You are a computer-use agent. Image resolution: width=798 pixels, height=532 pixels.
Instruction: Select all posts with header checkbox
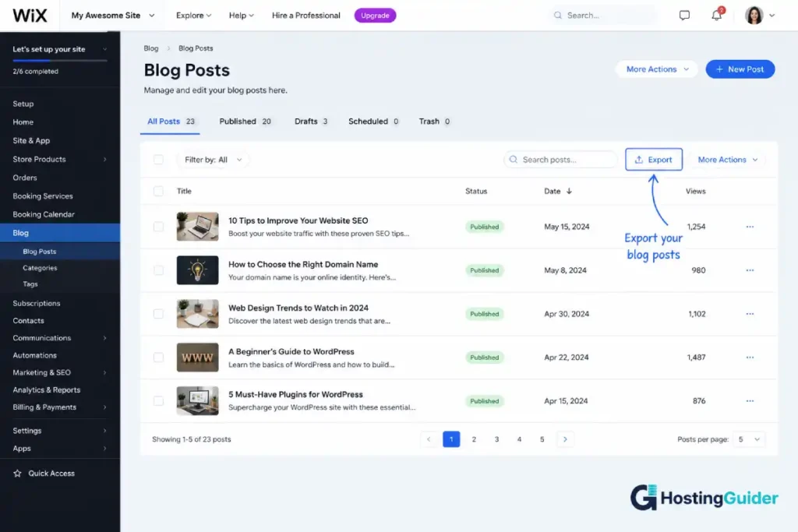coord(158,191)
